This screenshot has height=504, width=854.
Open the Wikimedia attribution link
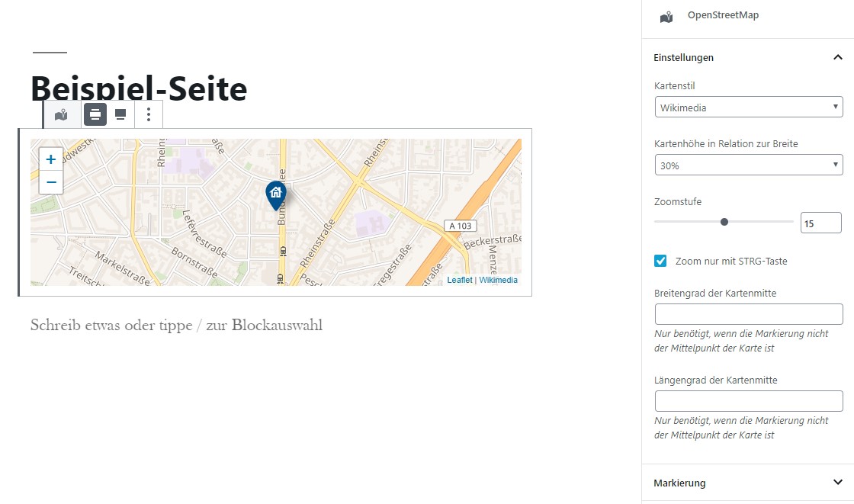tap(499, 280)
